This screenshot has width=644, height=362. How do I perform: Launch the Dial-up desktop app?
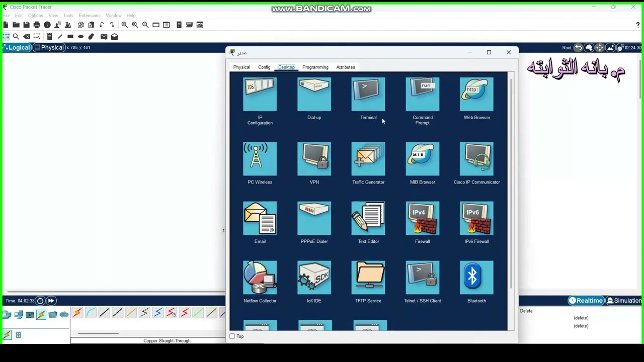314,95
